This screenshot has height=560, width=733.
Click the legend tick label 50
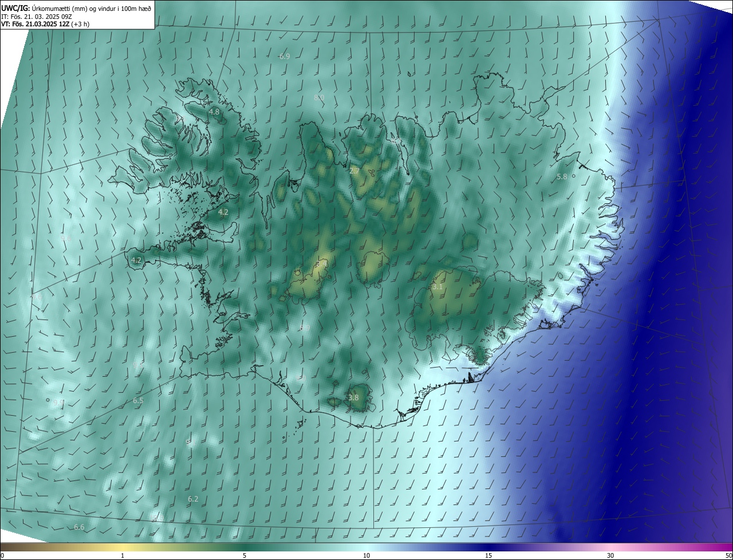coord(728,555)
